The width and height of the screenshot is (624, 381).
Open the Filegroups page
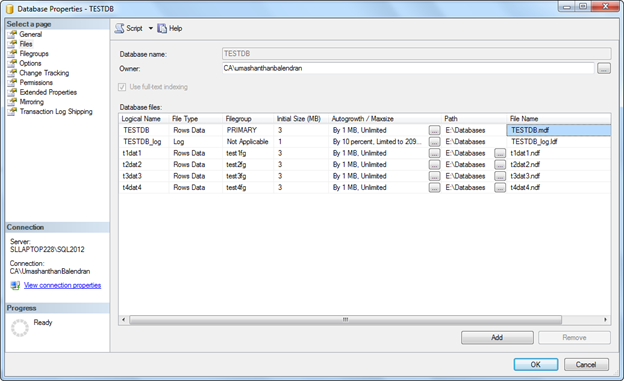click(x=34, y=53)
